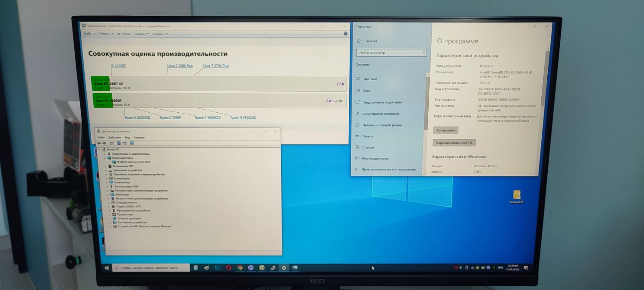Click the taskbar search box

pos(151,268)
